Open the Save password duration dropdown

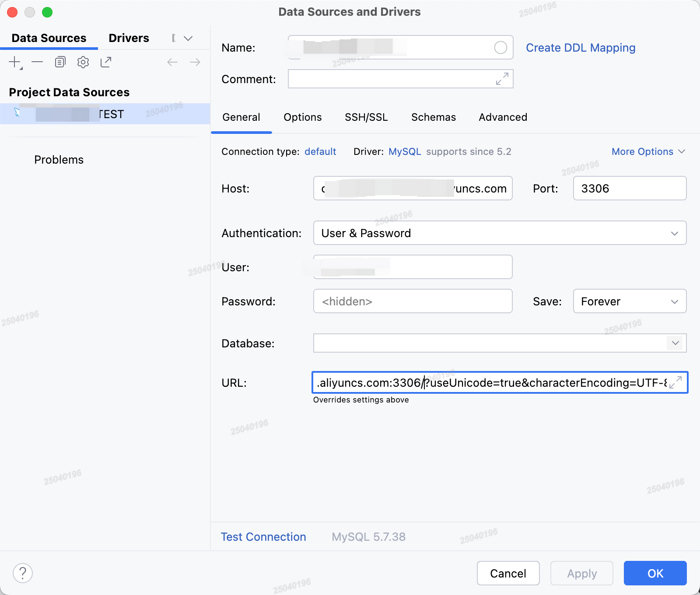coord(674,301)
